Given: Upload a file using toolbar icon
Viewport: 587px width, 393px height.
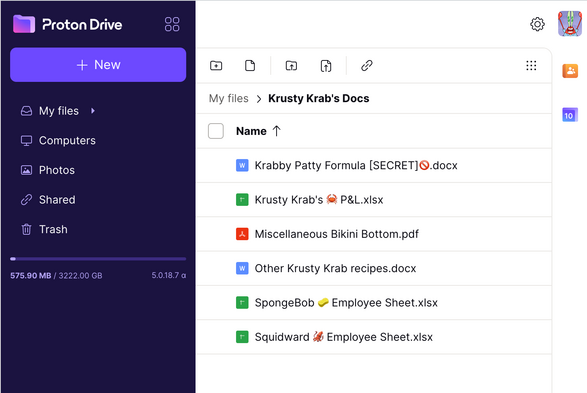Looking at the screenshot, I should tap(326, 66).
